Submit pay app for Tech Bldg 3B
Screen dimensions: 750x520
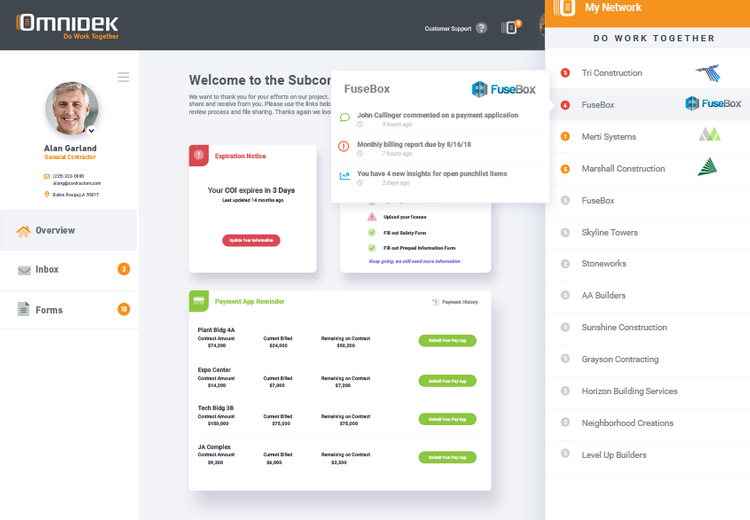pyautogui.click(x=447, y=419)
